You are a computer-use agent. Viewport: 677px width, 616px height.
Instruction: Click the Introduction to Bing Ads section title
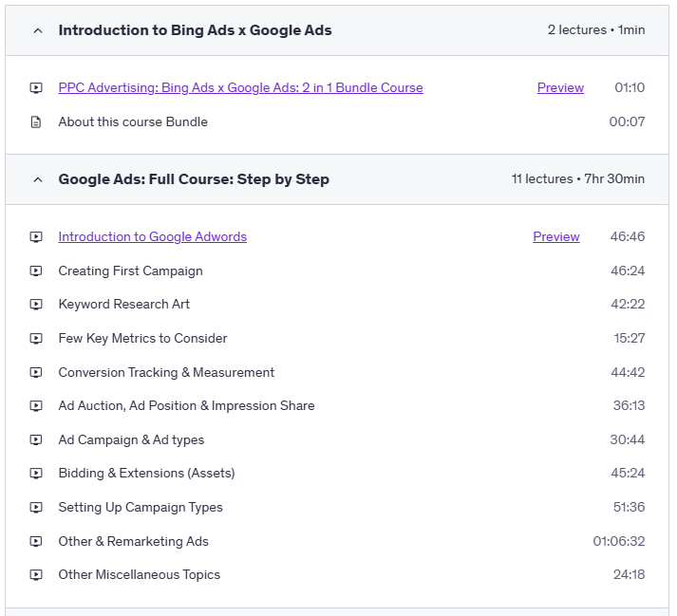[x=195, y=30]
